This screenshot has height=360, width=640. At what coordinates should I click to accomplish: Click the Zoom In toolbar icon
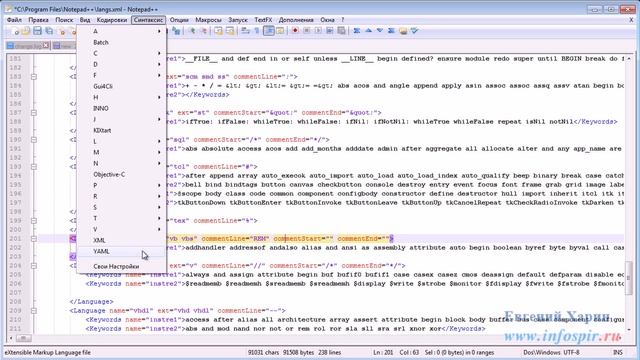tap(191, 31)
